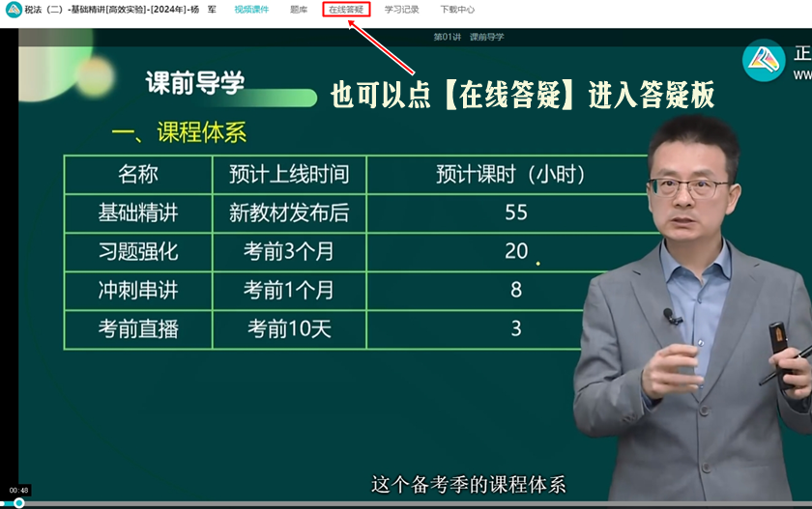Click the 考前直播 table cell
Screen dimensions: 812x509
tap(138, 329)
